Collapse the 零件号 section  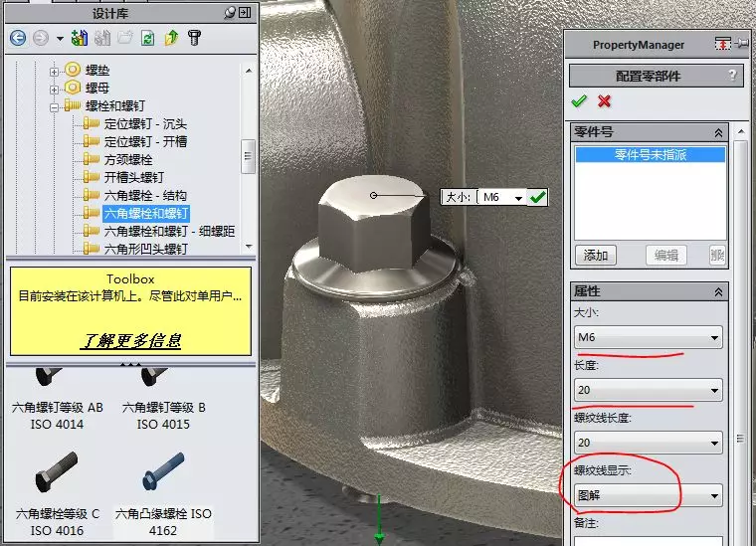[x=718, y=132]
